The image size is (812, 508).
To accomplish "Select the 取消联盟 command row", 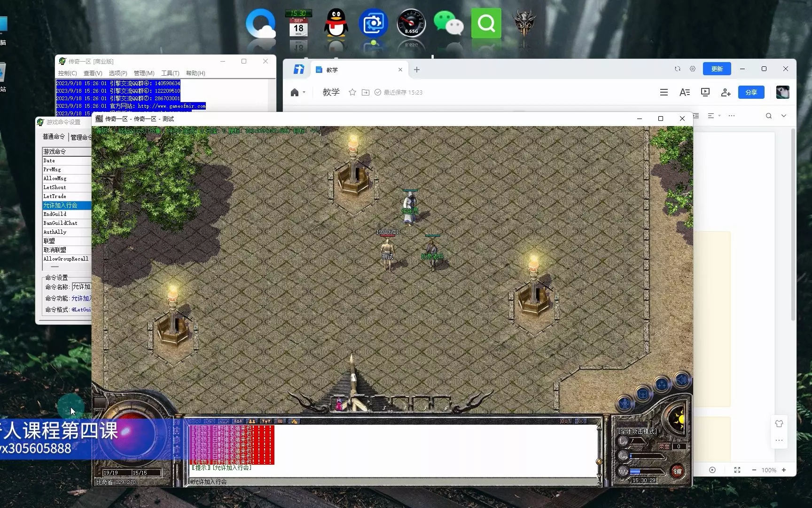I will (x=67, y=250).
